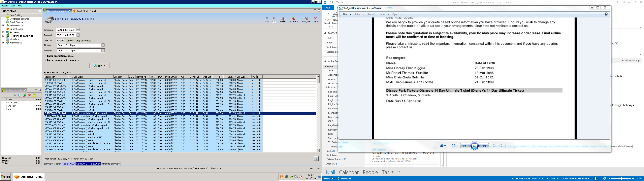Open the Options menu in Interactive

[x=5, y=6]
